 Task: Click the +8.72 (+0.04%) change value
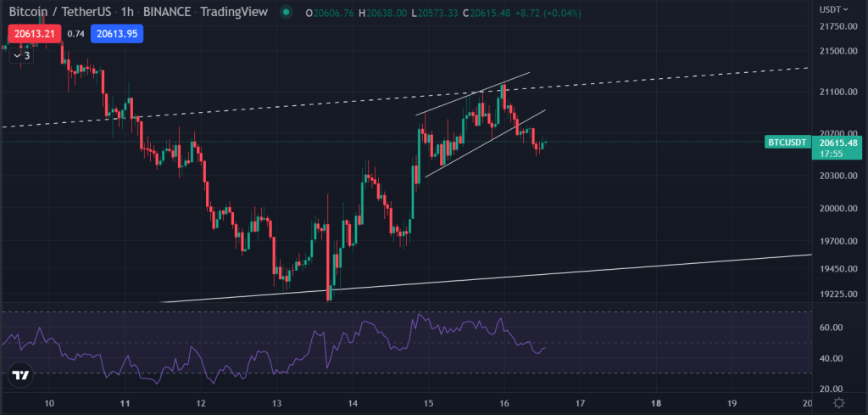pyautogui.click(x=549, y=12)
